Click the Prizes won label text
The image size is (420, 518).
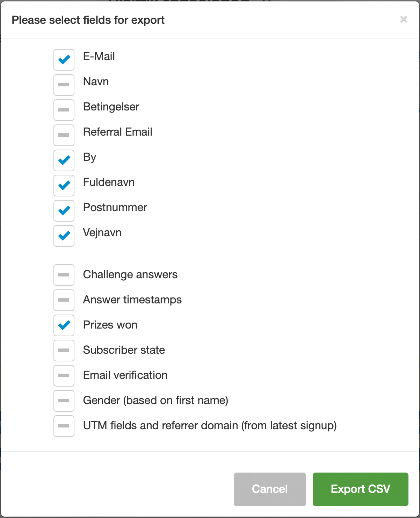[x=110, y=325]
